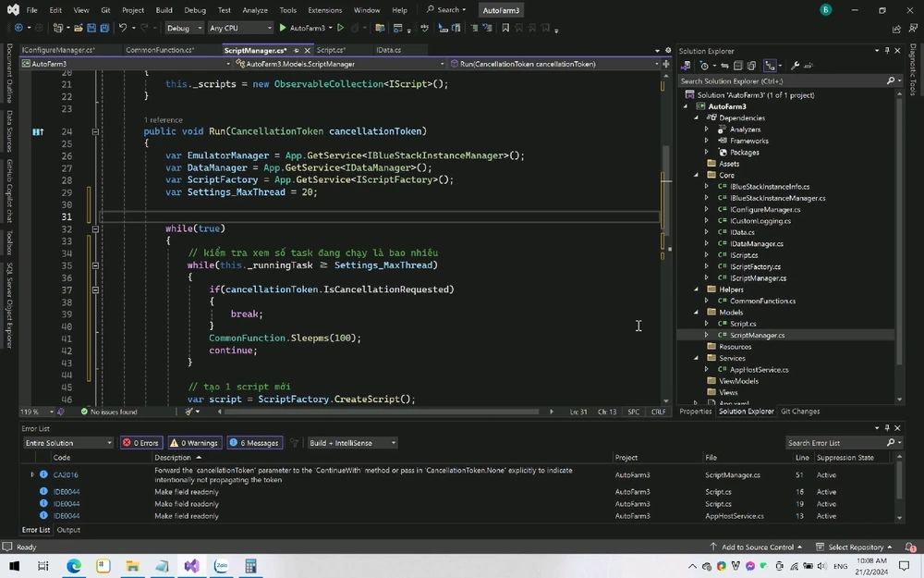Open the Any CPU platform dropdown
This screenshot has height=578, width=924.
[x=240, y=28]
